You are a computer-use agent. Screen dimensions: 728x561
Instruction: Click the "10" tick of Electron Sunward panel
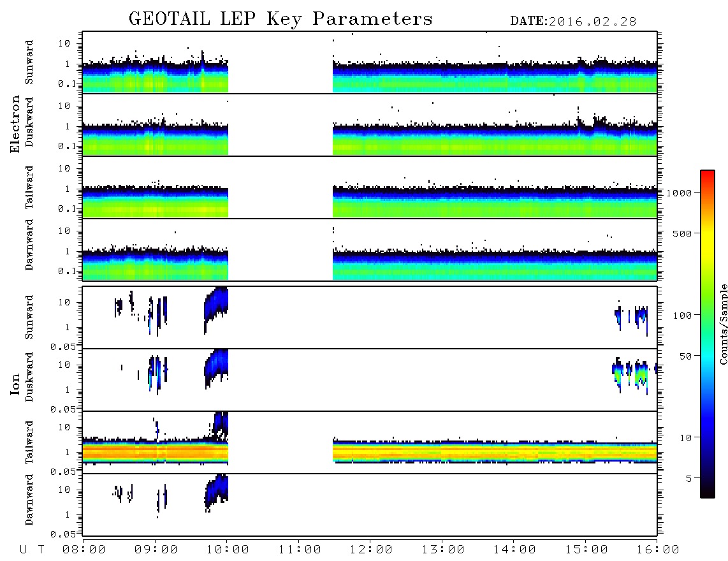(64, 43)
